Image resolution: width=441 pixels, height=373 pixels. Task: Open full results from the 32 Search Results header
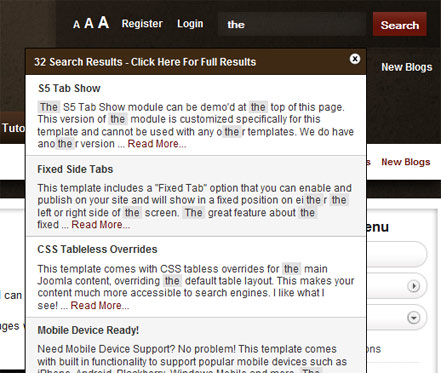click(x=145, y=62)
